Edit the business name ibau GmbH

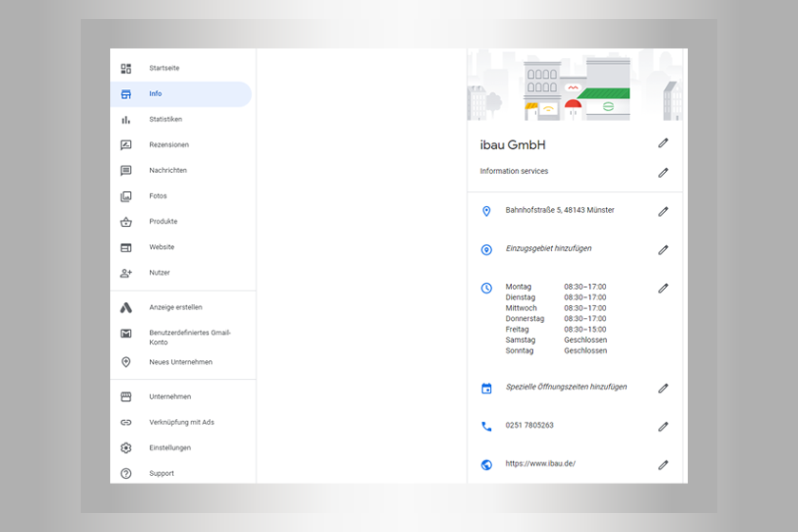click(x=663, y=143)
